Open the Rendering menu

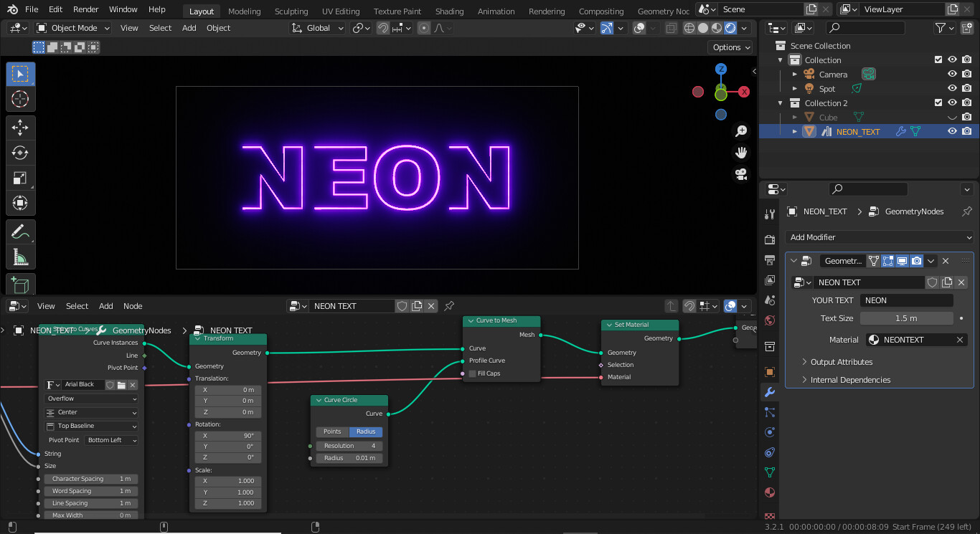(547, 11)
